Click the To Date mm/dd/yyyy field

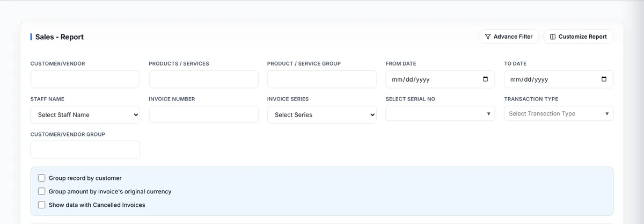coord(559,79)
